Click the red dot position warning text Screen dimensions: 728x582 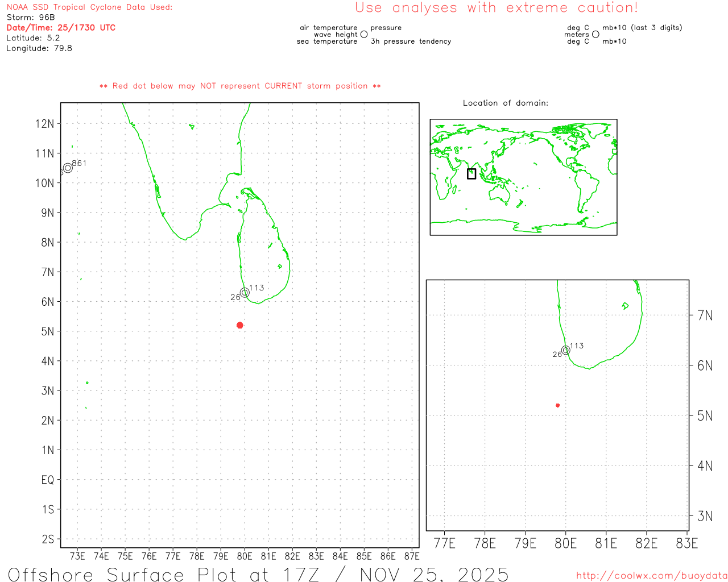point(239,86)
